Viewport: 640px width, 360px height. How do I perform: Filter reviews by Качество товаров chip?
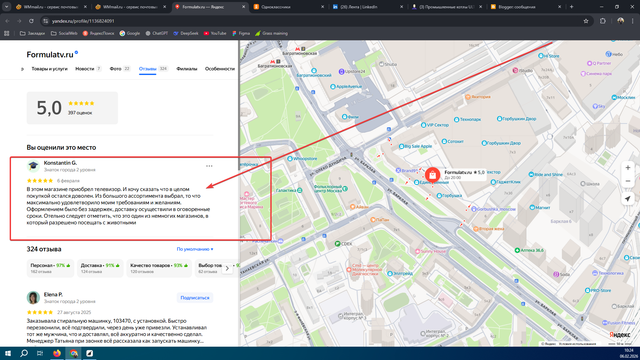tap(159, 268)
